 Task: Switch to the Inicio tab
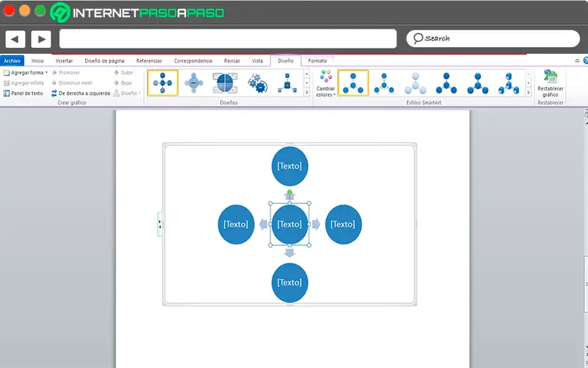point(37,61)
